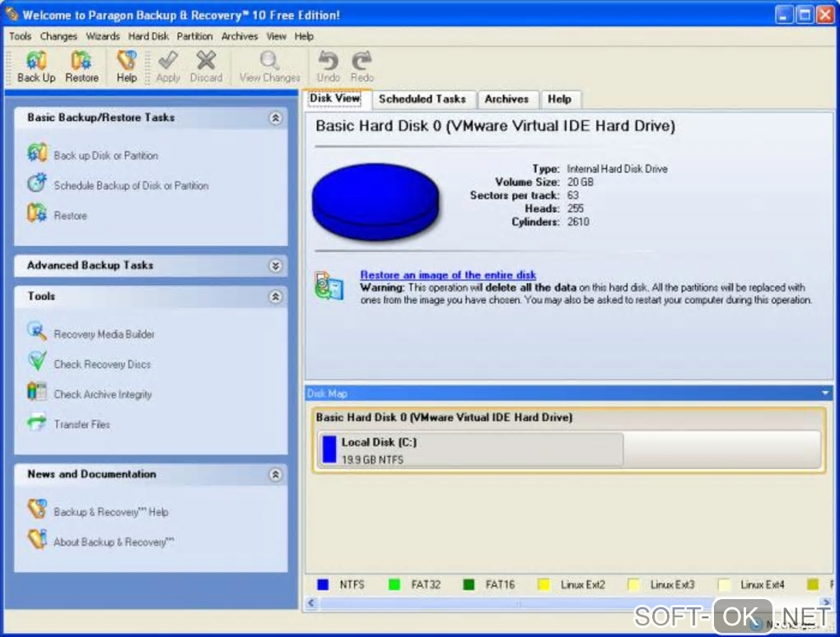The image size is (840, 637).
Task: Click the Discard X toolbar icon
Action: click(206, 60)
